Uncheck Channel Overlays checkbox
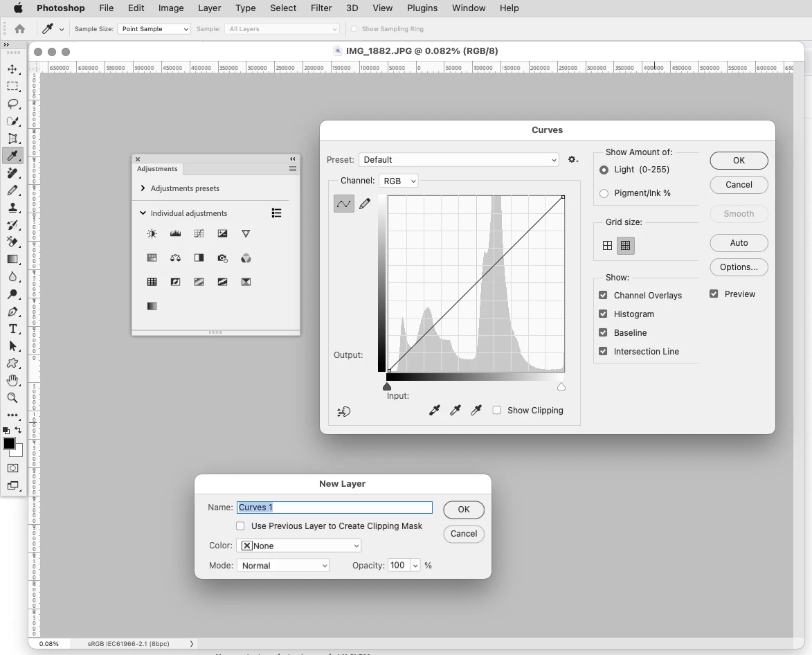This screenshot has width=812, height=655. coord(603,295)
